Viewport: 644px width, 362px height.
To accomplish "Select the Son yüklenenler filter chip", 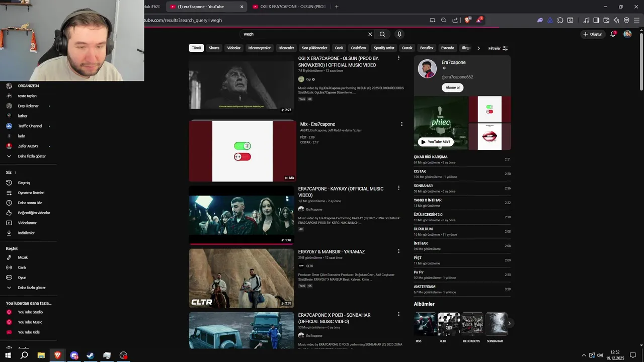I will coord(314,48).
